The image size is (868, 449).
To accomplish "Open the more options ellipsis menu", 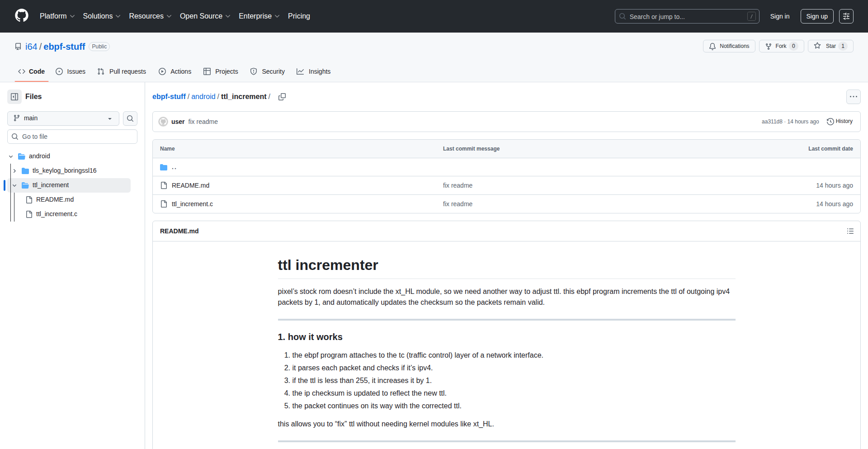I will point(853,97).
